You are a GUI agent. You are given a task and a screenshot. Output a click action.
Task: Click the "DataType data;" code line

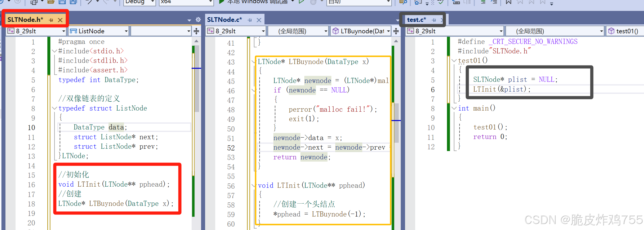[100, 127]
